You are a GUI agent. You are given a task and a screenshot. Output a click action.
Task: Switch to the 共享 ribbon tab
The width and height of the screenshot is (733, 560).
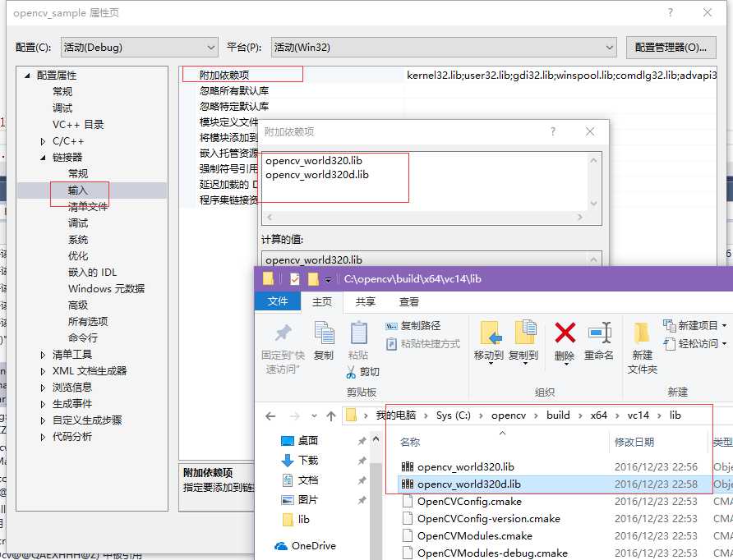366,301
